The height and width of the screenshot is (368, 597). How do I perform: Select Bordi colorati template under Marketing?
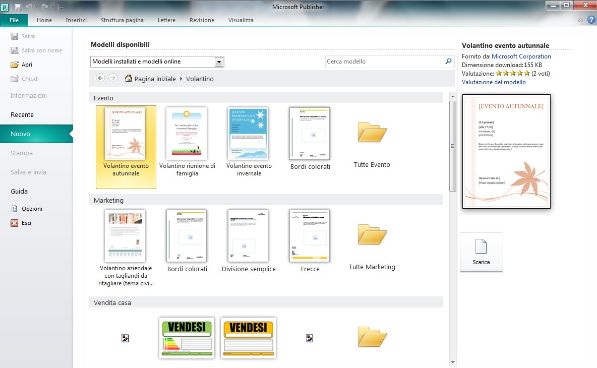pos(187,241)
